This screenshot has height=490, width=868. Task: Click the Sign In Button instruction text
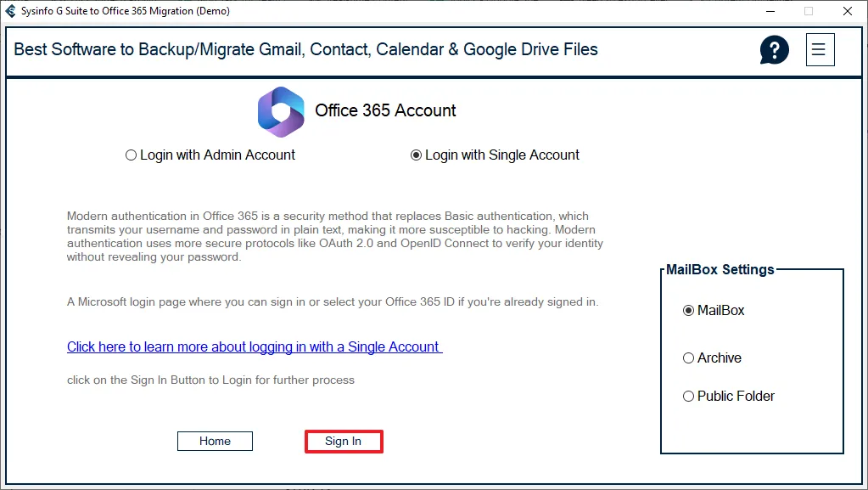click(x=210, y=380)
